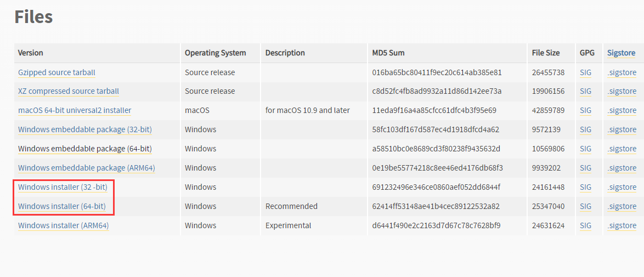Open the Gzipped source tarball link
This screenshot has width=644, height=277.
pyautogui.click(x=57, y=73)
